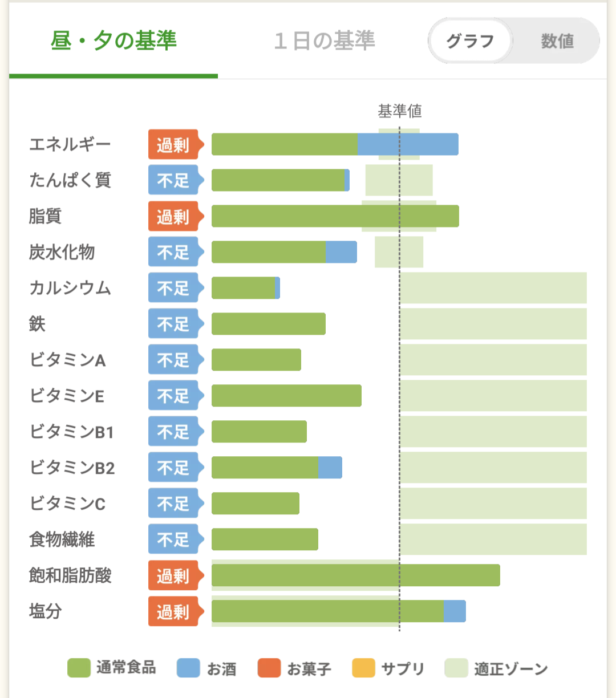Click the 過剰 badge beside 塩分
The width and height of the screenshot is (616, 698).
point(173,611)
